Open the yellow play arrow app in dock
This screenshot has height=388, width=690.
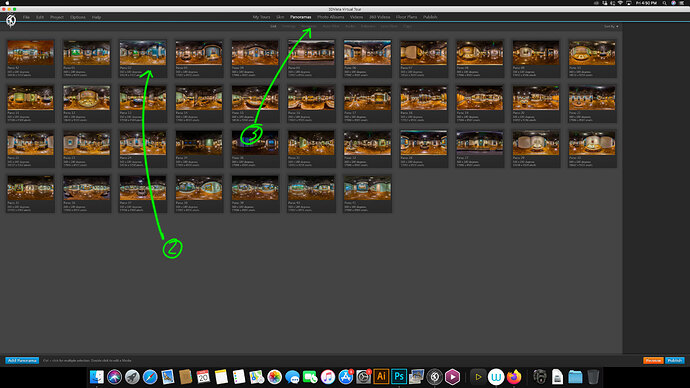click(478, 377)
